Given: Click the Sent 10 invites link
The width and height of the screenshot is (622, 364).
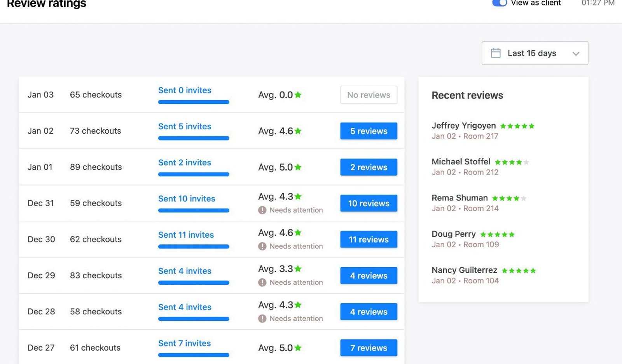Looking at the screenshot, I should click(x=187, y=199).
